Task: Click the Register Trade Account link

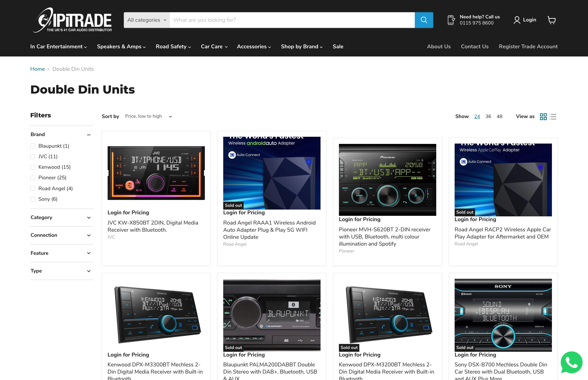Action: [528, 46]
